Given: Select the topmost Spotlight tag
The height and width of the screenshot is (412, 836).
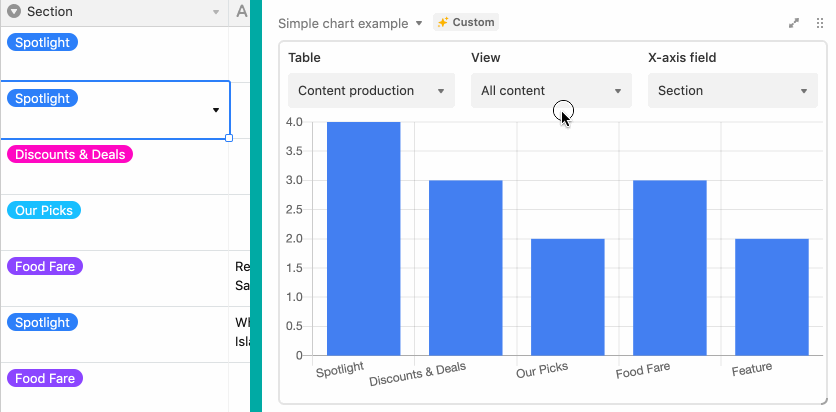Looking at the screenshot, I should tap(42, 43).
